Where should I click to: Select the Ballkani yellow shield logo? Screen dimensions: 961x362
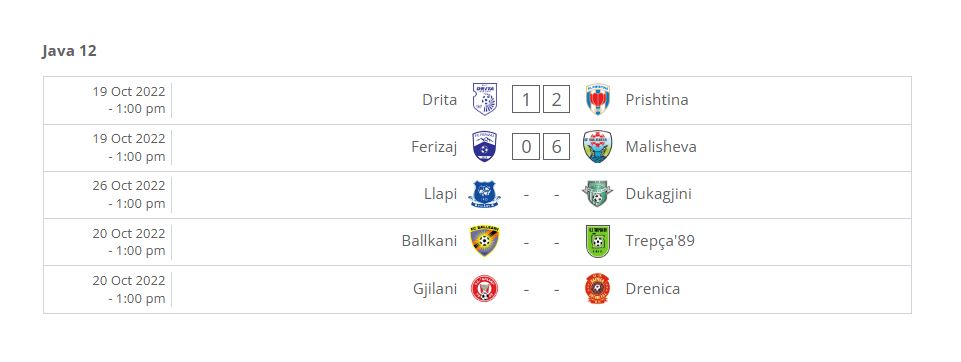[x=485, y=241]
